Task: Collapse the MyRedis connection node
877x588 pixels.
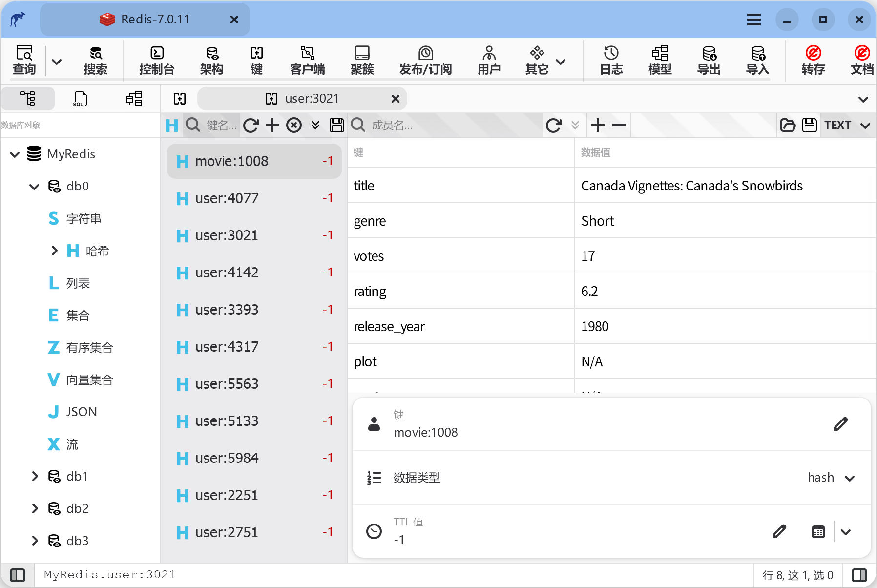Action: click(x=15, y=154)
